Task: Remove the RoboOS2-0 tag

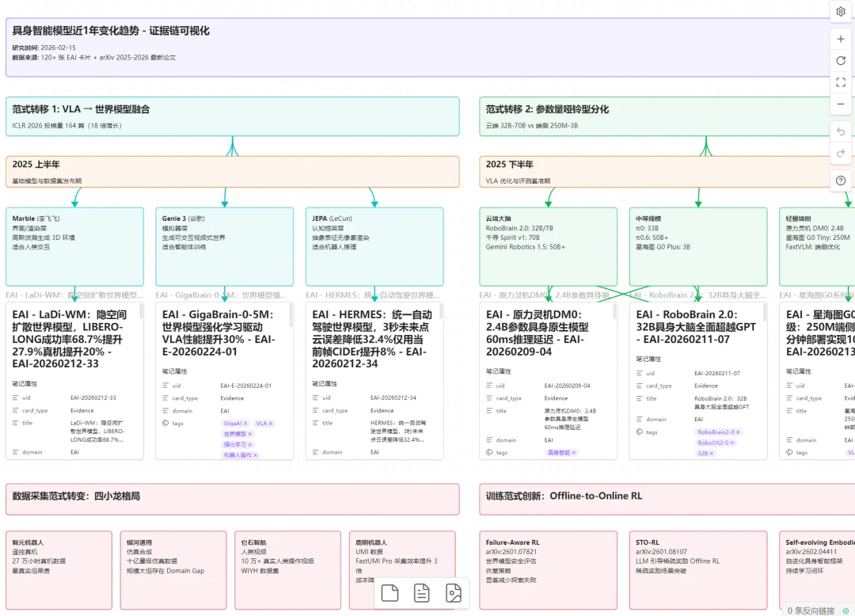Action: pyautogui.click(x=731, y=443)
